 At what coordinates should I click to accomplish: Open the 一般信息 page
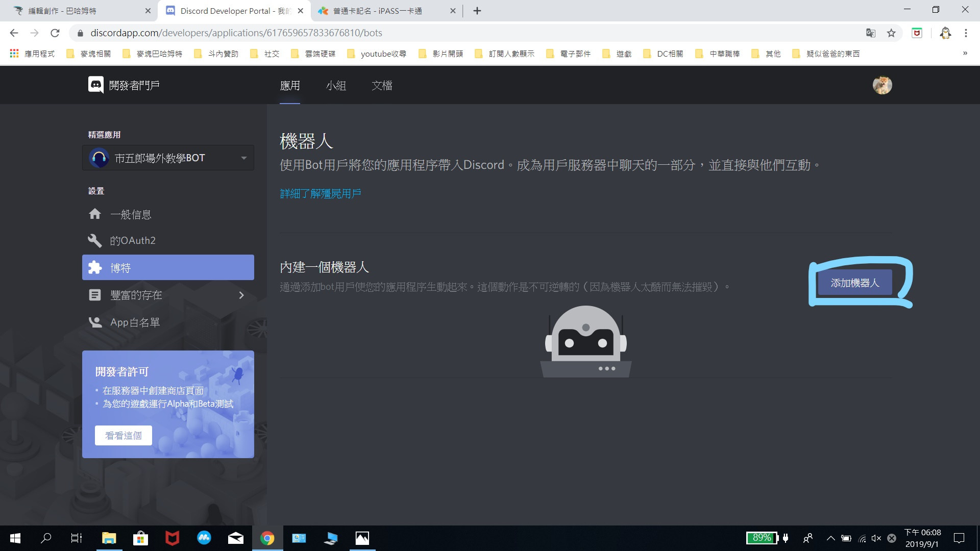[168, 214]
